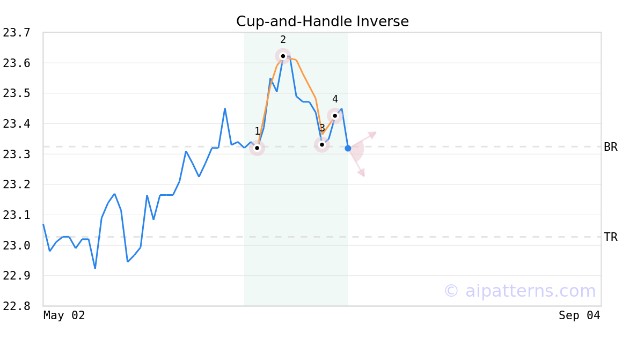Open the aipatterns.com watermark link
The height and width of the screenshot is (338, 644).
point(519,291)
